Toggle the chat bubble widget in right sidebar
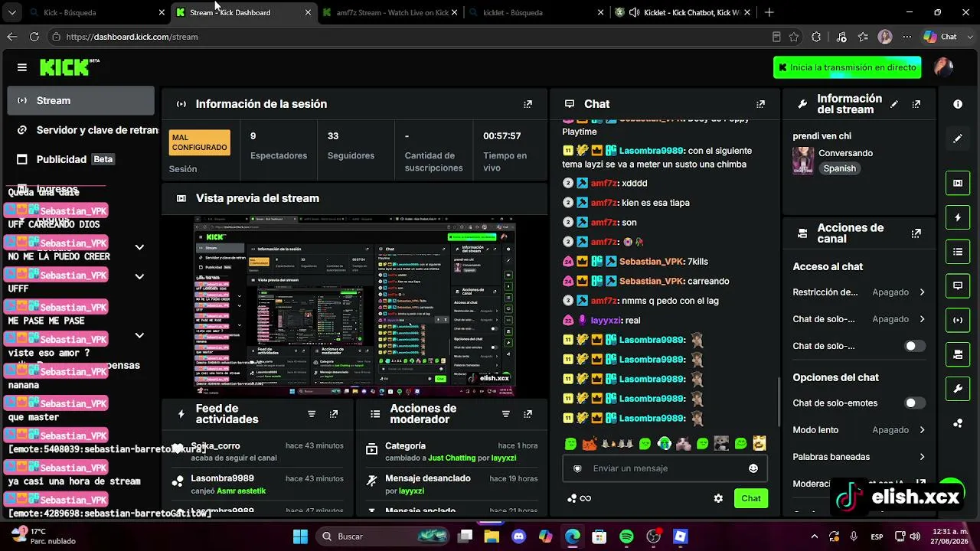The image size is (980, 551). [958, 286]
